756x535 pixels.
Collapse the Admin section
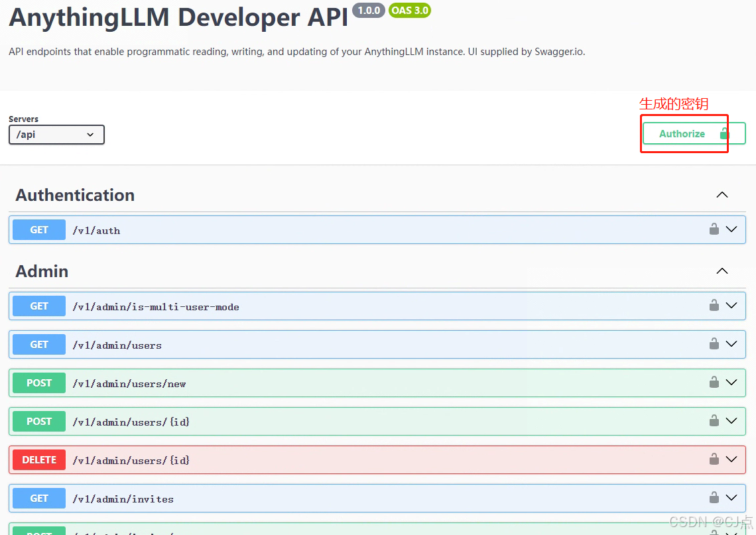click(722, 271)
